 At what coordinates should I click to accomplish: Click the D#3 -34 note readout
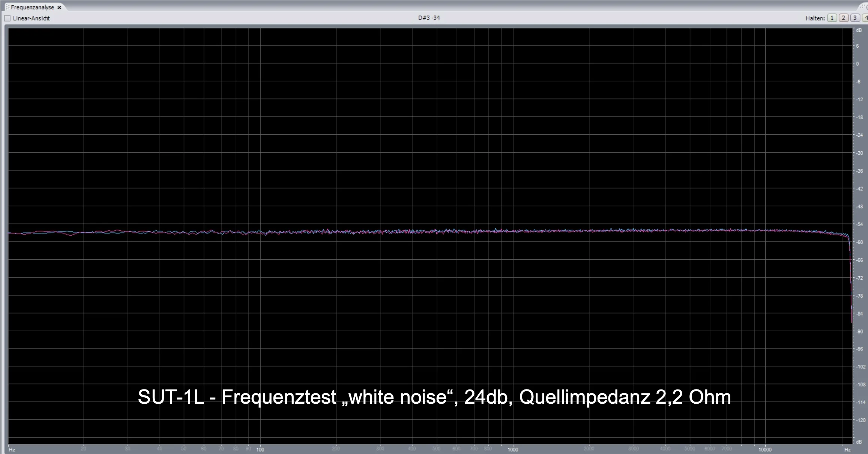coord(429,18)
